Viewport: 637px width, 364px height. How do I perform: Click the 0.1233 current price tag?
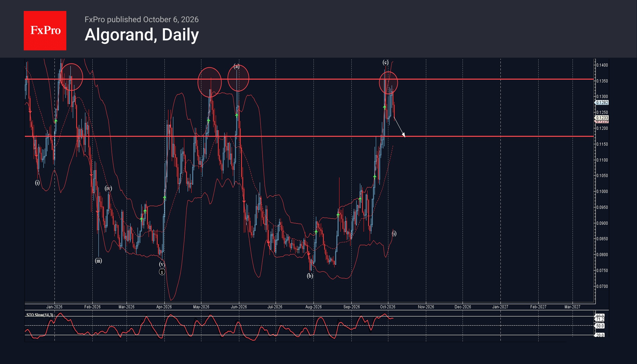click(602, 118)
